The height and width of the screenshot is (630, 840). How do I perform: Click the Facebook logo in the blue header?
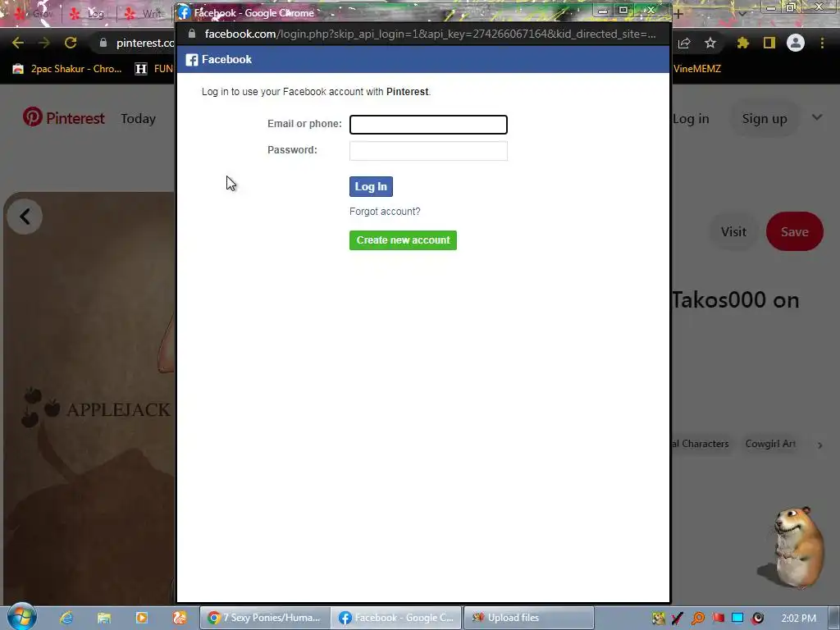pyautogui.click(x=192, y=59)
